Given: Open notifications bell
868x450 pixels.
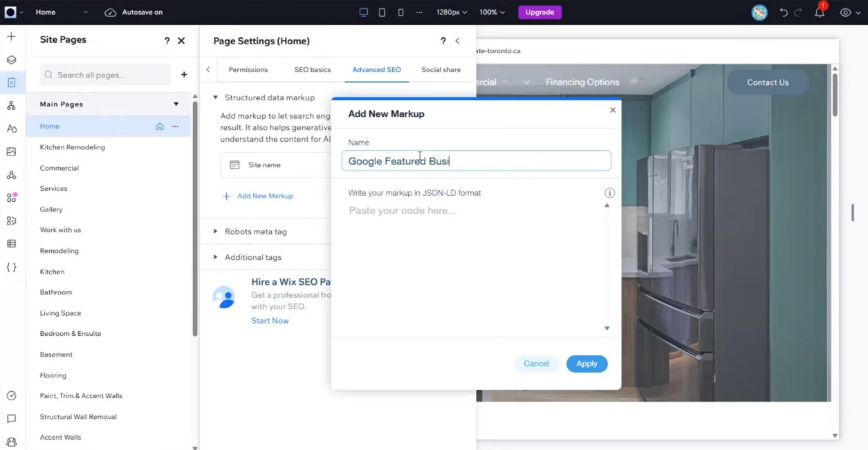Looking at the screenshot, I should [820, 12].
